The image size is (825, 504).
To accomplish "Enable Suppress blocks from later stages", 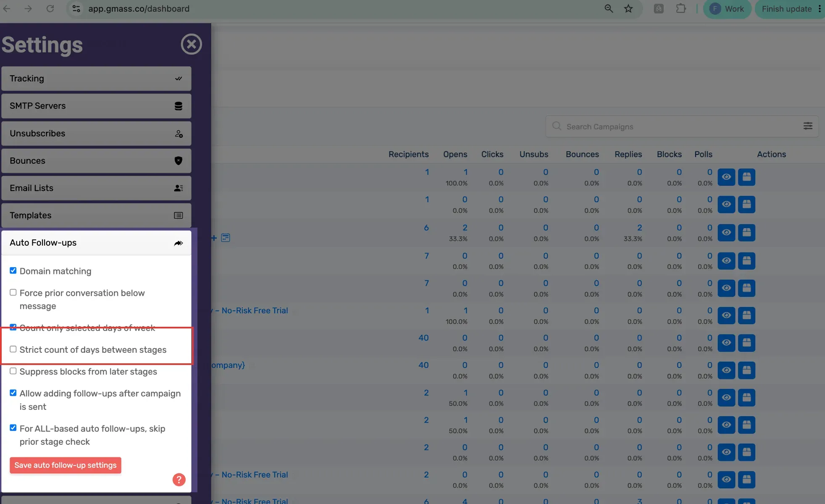I will (13, 371).
